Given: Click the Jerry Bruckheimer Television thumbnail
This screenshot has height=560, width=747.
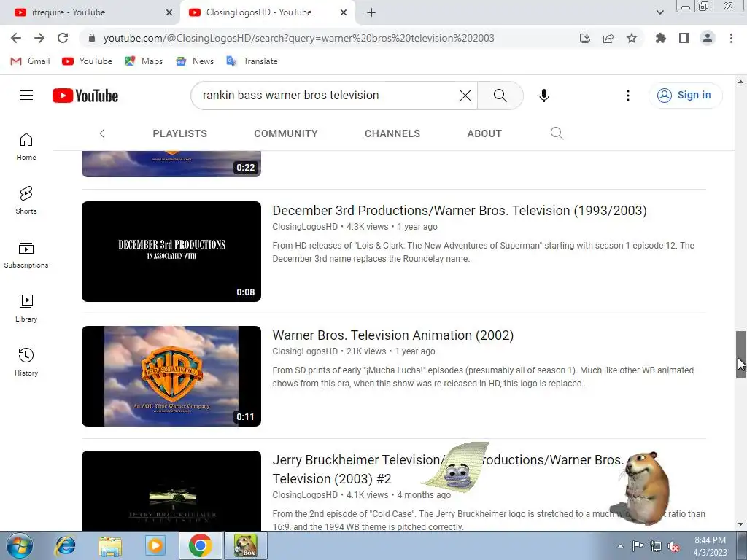Looking at the screenshot, I should (x=171, y=491).
